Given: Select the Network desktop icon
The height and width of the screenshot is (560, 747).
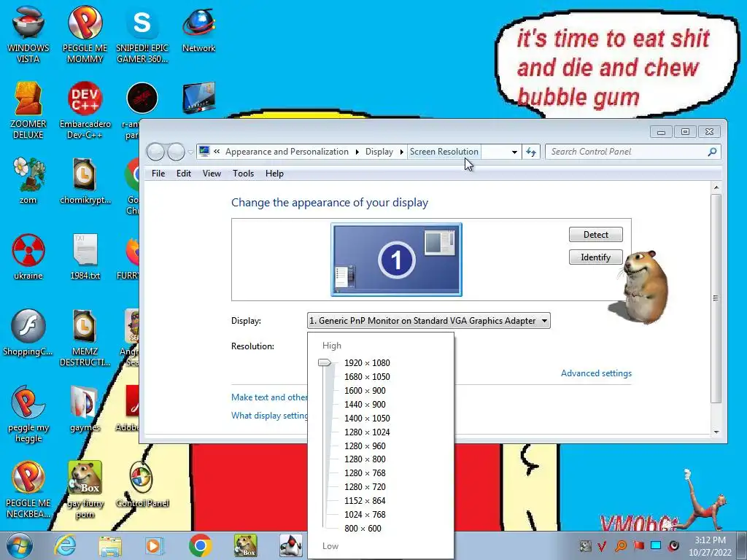Looking at the screenshot, I should click(x=198, y=29).
